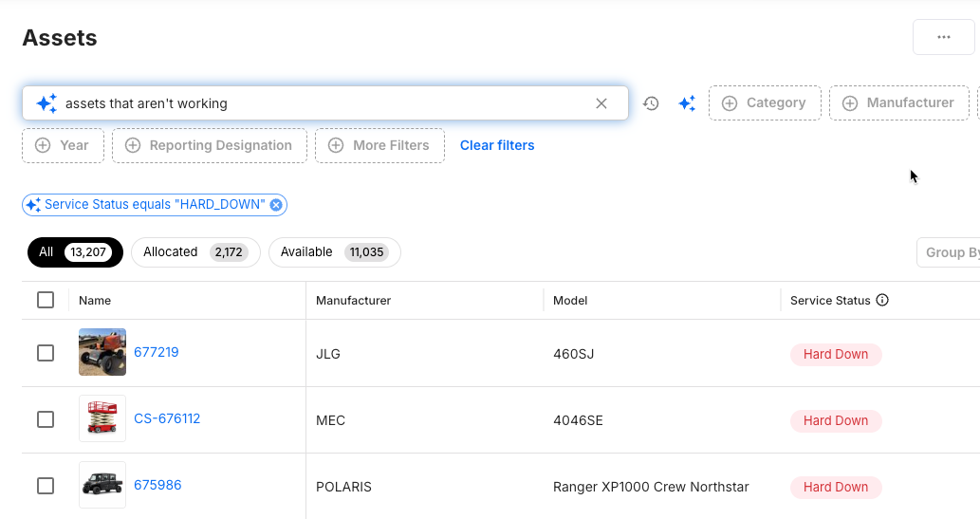This screenshot has height=519, width=980.
Task: Click sparkle icon on the Service Status chip
Action: tap(33, 205)
